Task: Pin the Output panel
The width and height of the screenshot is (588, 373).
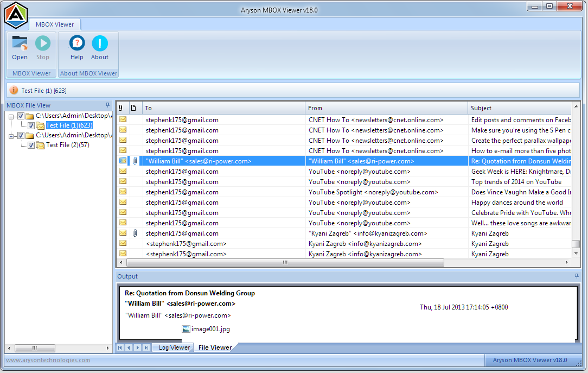Action: pyautogui.click(x=577, y=276)
